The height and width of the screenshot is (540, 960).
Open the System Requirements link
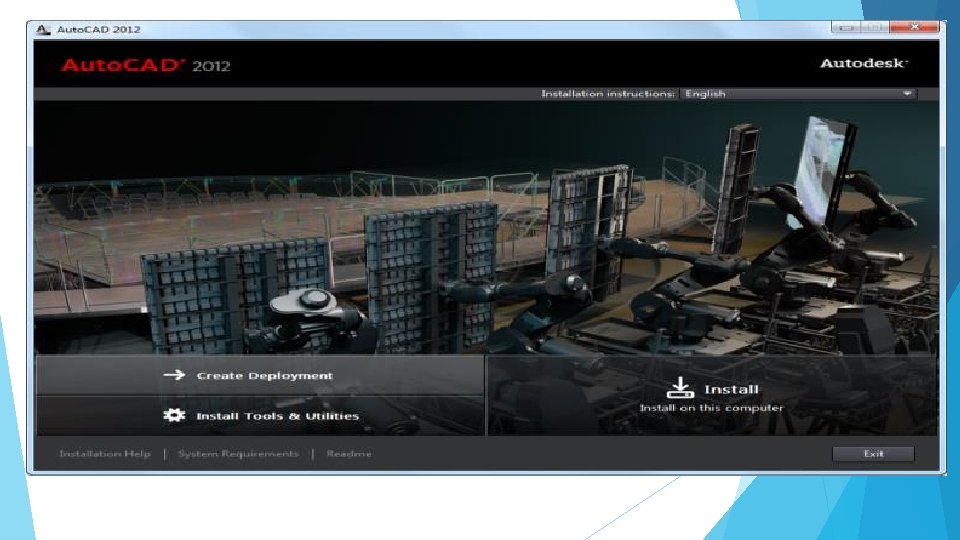[x=238, y=454]
